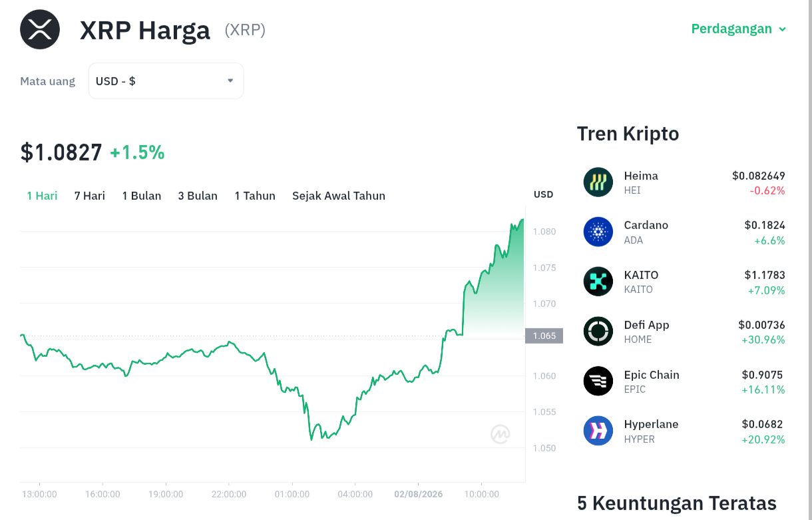This screenshot has width=812, height=520.
Task: Select the Epic Chain icon
Action: [598, 382]
